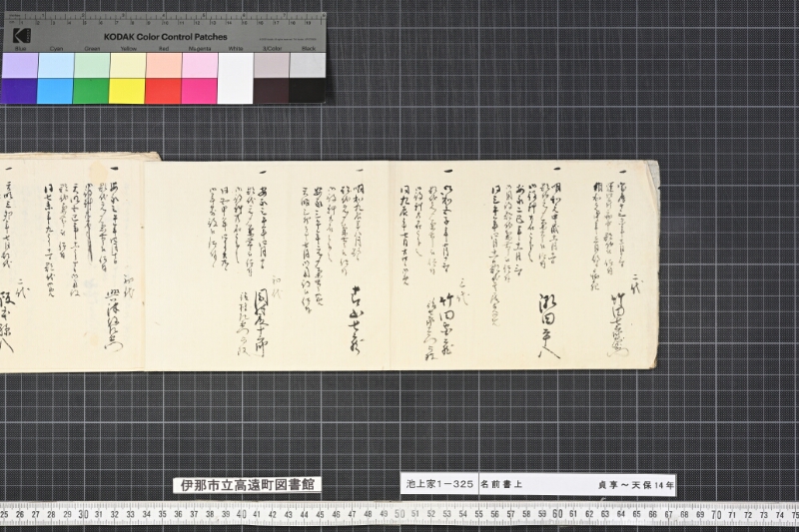Click the 'Blue' label on the color card
799x532 pixels.
(x=20, y=49)
